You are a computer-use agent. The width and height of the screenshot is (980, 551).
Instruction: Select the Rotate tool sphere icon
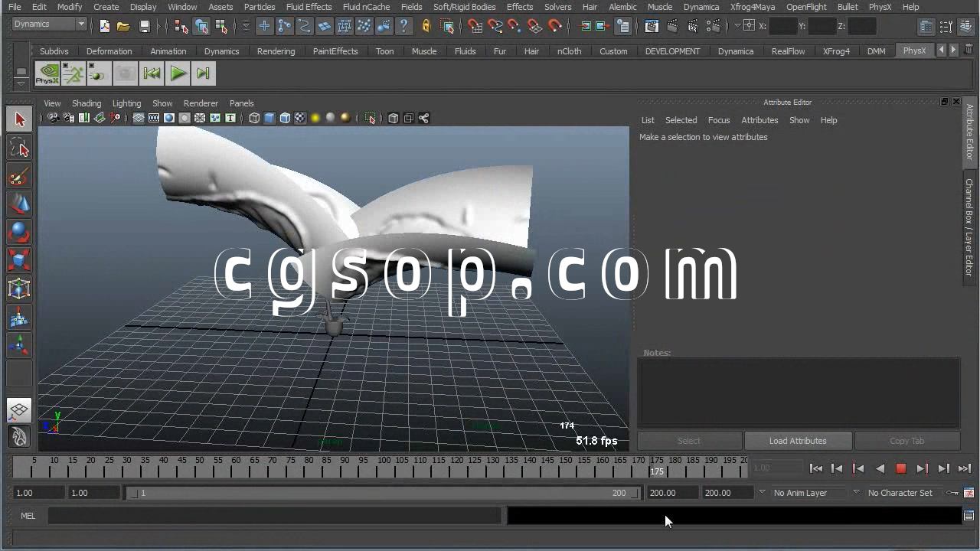click(19, 232)
